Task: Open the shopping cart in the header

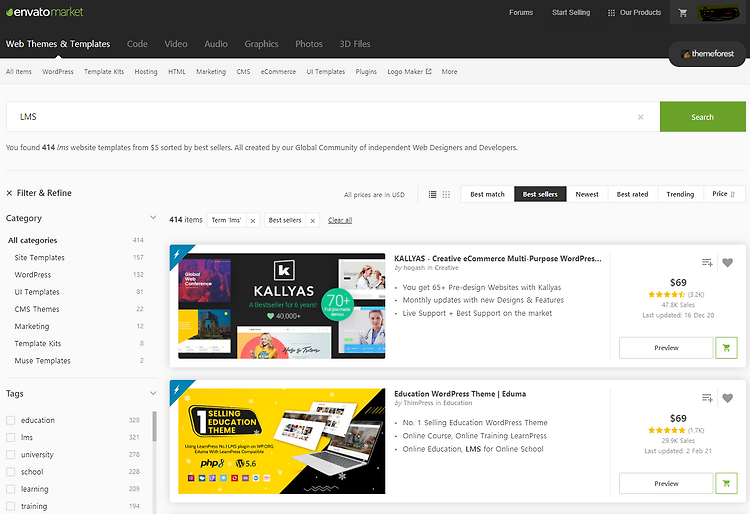Action: 683,13
